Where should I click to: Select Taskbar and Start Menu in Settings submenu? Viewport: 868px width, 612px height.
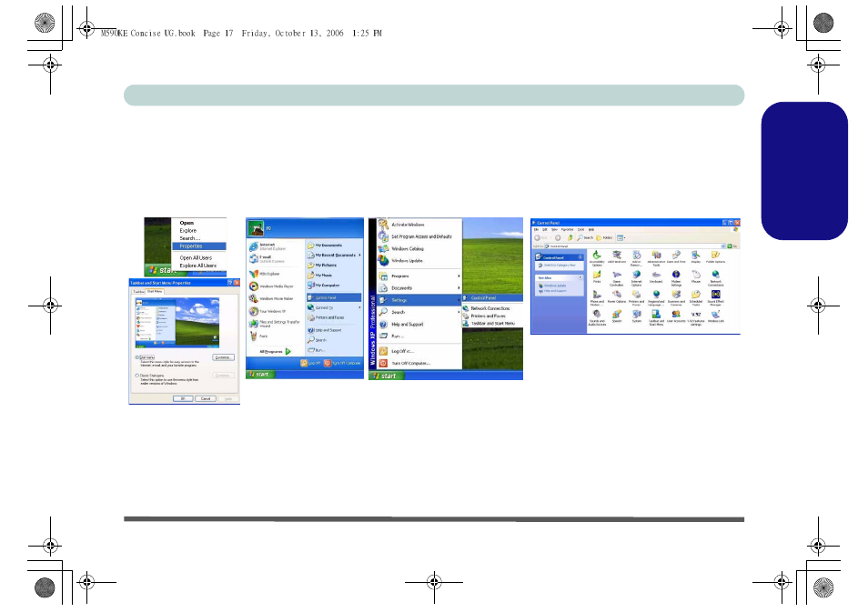492,323
